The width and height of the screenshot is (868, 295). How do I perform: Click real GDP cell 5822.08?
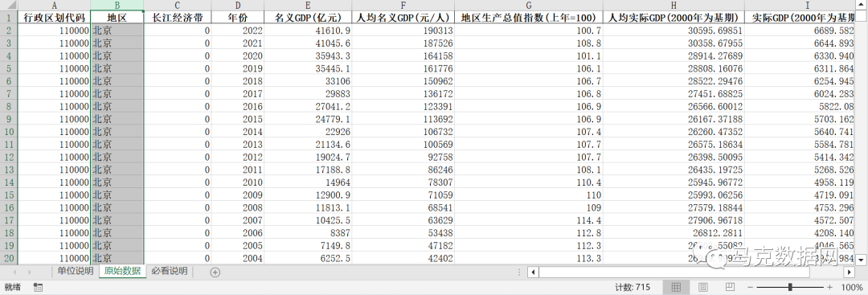pos(800,106)
